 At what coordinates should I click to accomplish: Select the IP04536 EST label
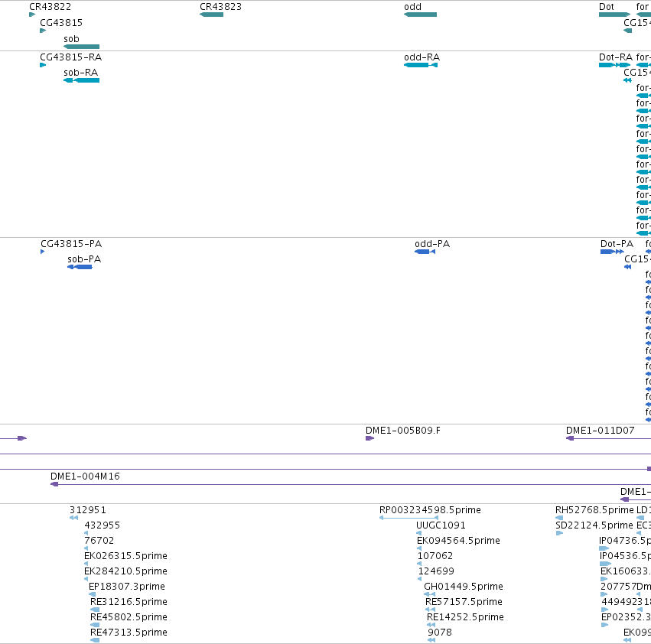tap(625, 556)
